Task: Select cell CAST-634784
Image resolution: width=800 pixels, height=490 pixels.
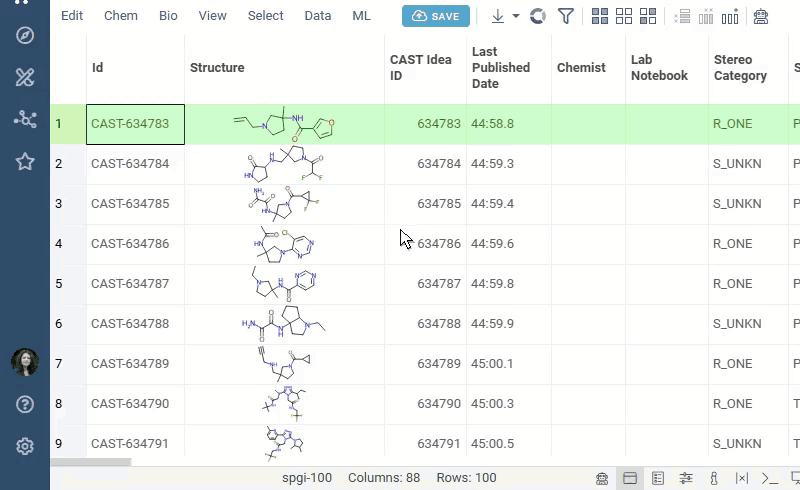Action: pyautogui.click(x=135, y=164)
